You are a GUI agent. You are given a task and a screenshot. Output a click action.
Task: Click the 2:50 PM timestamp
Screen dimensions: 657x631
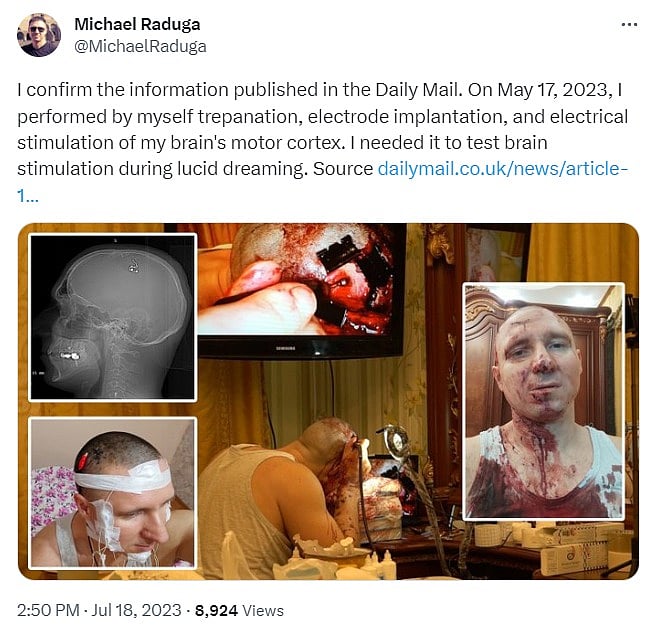tap(48, 610)
